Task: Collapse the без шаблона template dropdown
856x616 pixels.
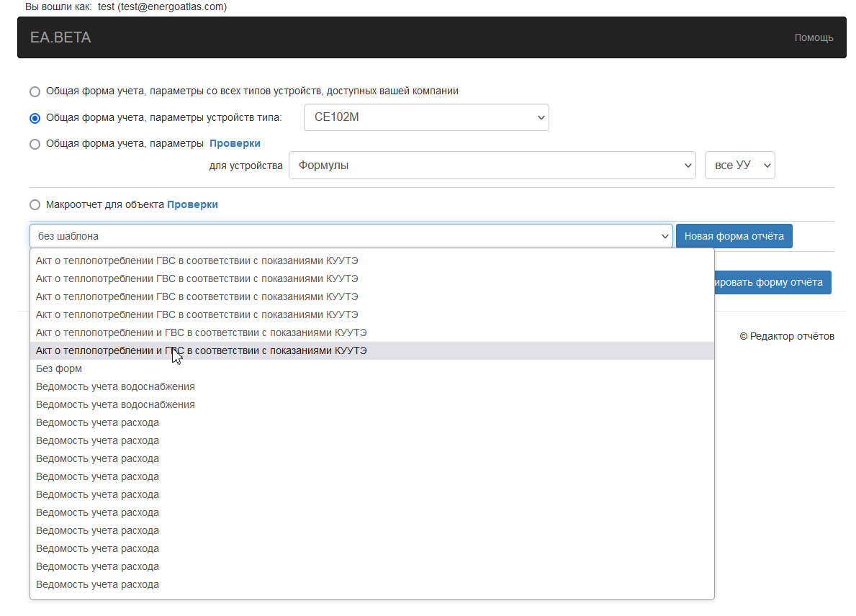Action: click(351, 236)
